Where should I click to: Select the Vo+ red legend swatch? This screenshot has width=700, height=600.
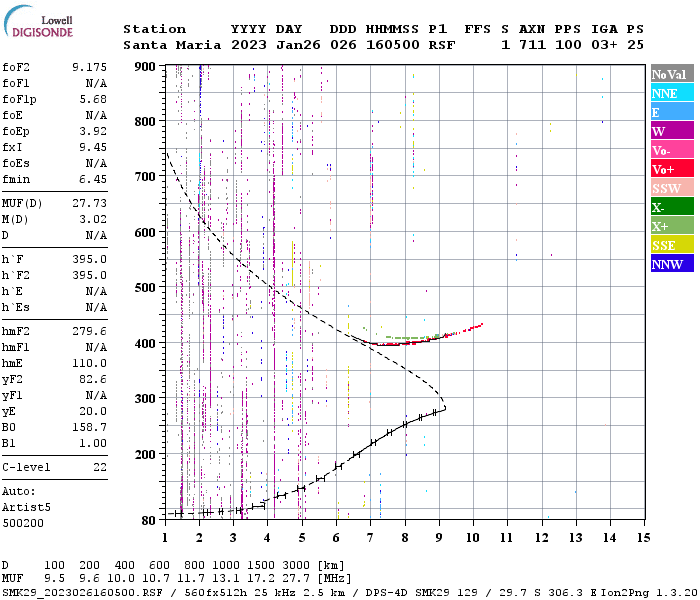coord(672,169)
